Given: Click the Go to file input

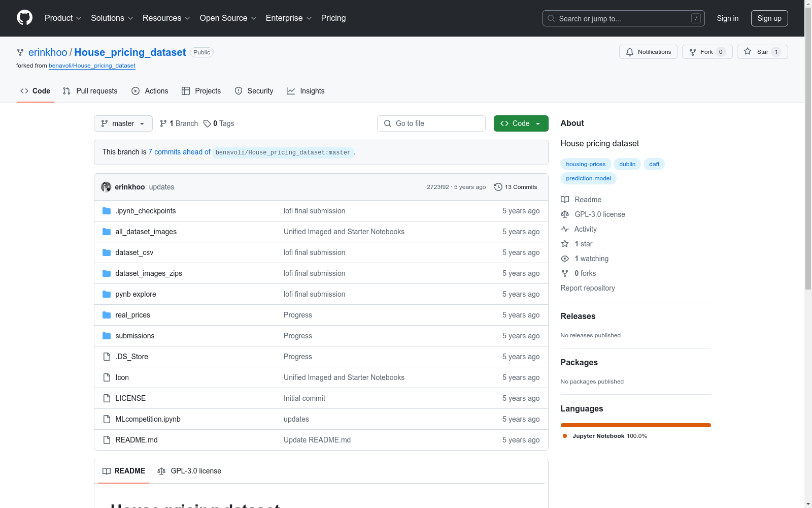Looking at the screenshot, I should click(x=431, y=123).
